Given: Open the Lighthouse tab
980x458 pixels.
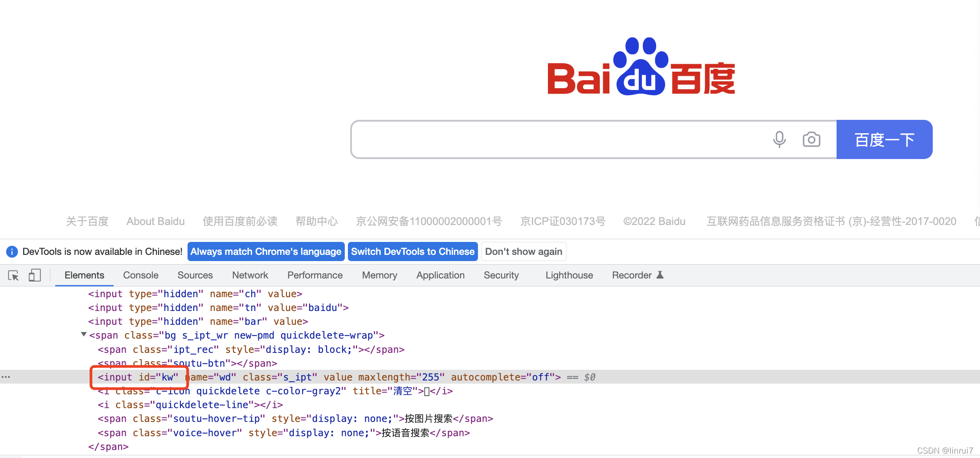Looking at the screenshot, I should coord(569,275).
